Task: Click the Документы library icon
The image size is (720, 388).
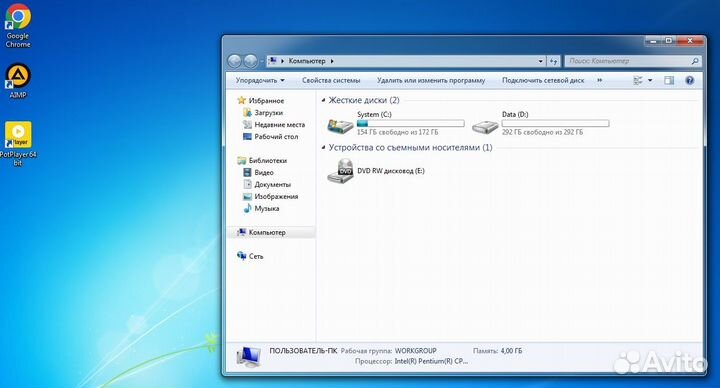Action: (x=247, y=184)
